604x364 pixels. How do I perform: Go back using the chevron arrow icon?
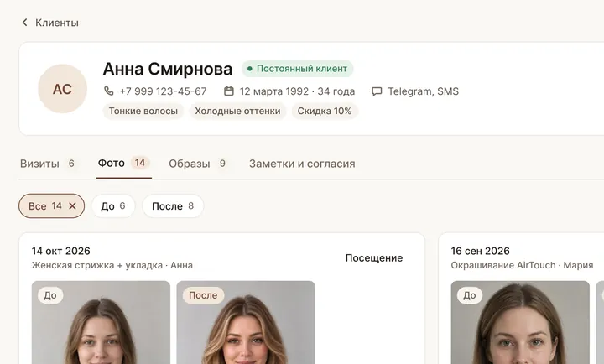pos(24,23)
